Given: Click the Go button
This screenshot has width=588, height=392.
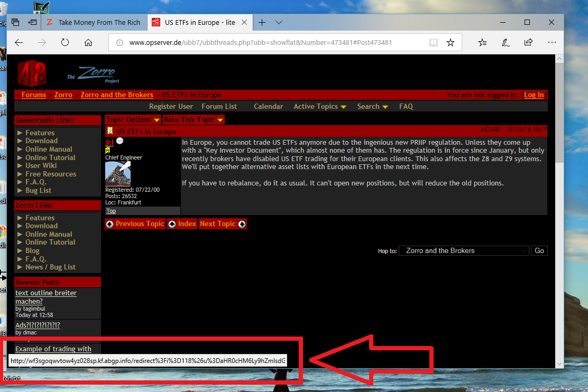Looking at the screenshot, I should tap(539, 251).
